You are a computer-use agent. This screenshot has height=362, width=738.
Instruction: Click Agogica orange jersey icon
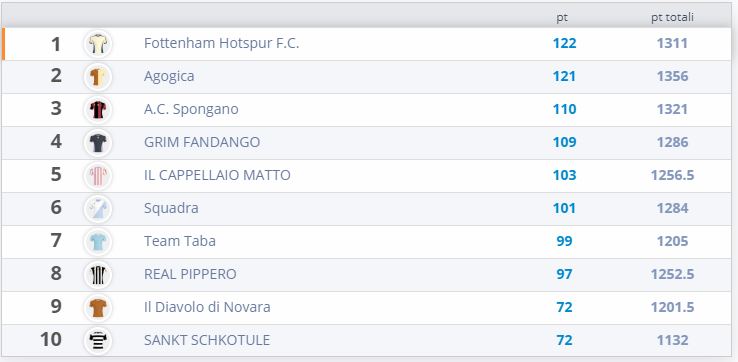[x=98, y=77]
